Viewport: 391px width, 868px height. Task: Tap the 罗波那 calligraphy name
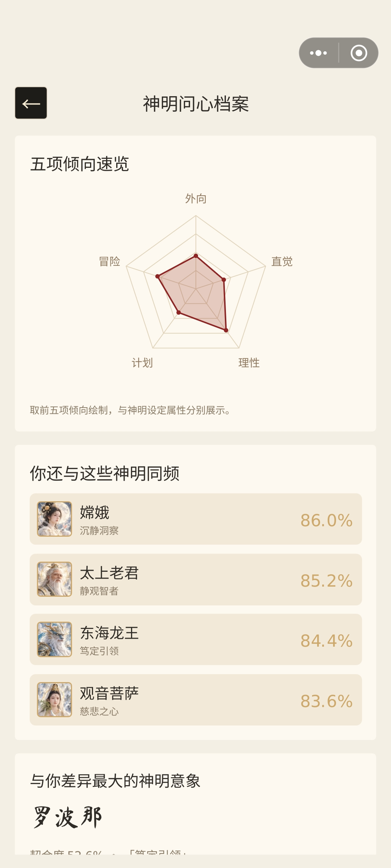point(67,817)
